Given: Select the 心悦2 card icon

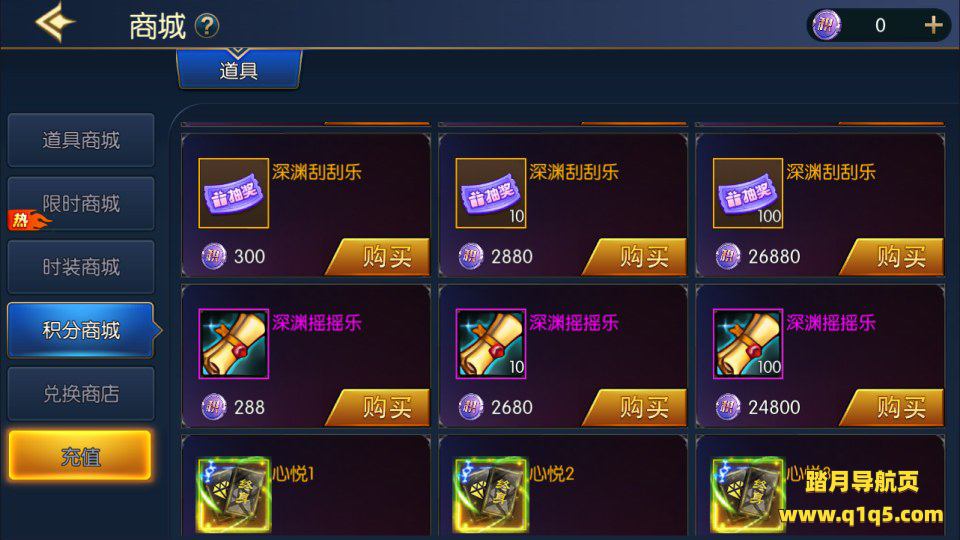Looking at the screenshot, I should (x=490, y=495).
